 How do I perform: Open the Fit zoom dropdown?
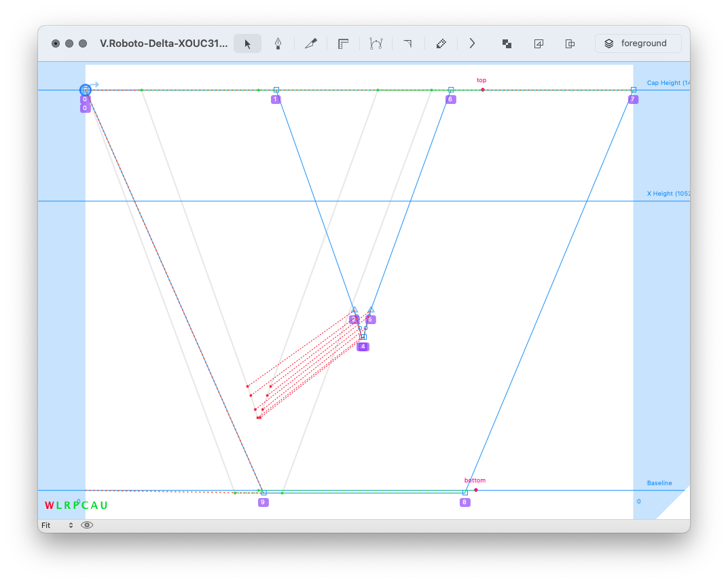tap(57, 525)
